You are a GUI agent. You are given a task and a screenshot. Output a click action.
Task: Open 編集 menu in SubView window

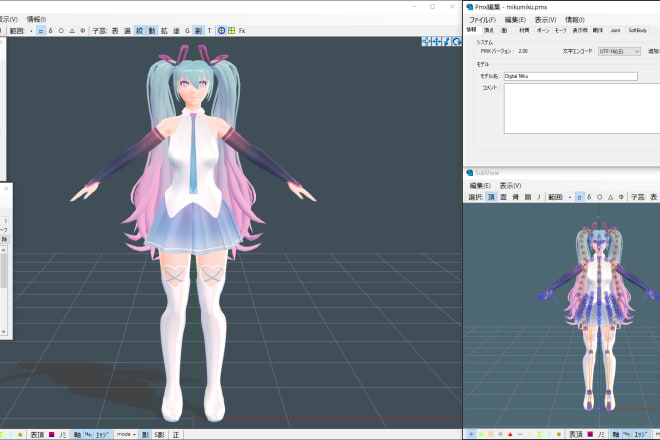pos(480,186)
